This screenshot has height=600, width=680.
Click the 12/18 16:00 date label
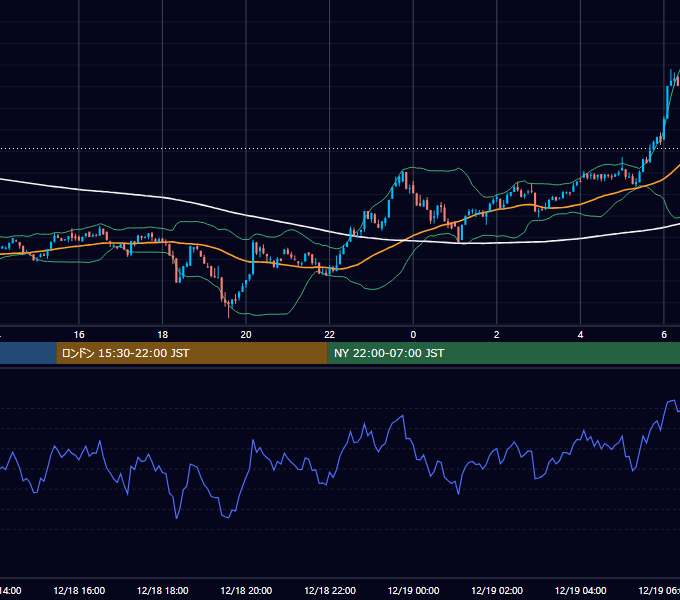pos(79,590)
